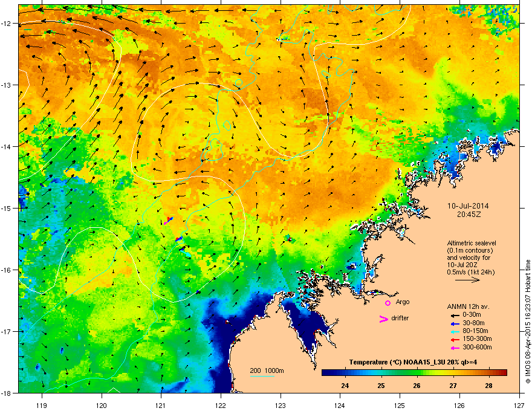Click latitude axis label -14

(6, 147)
